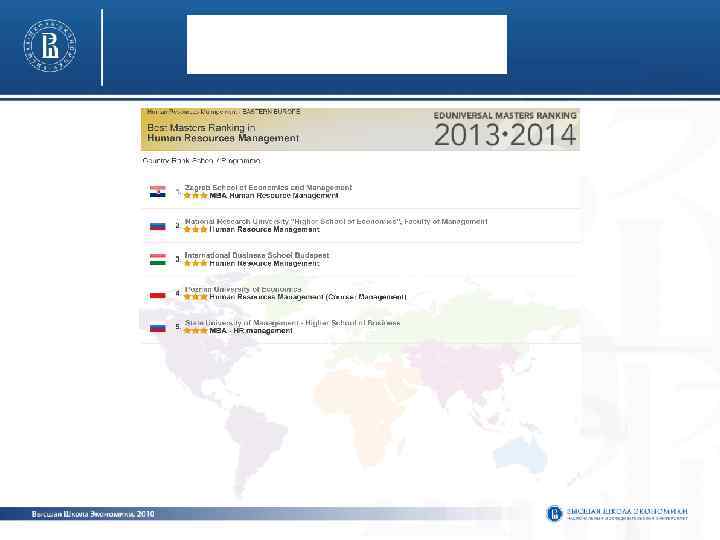
Task: Click the Eastern Europe breadcrumb text
Action: click(x=271, y=112)
